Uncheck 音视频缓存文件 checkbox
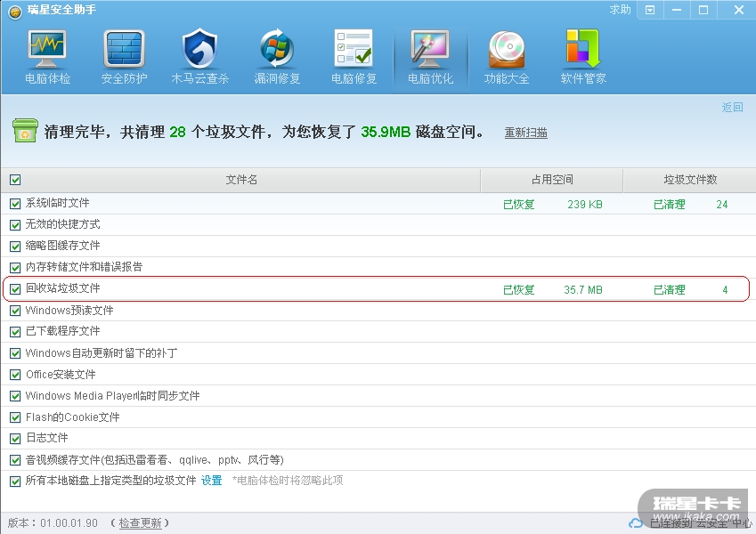Screen dimensions: 756x534 (15, 460)
